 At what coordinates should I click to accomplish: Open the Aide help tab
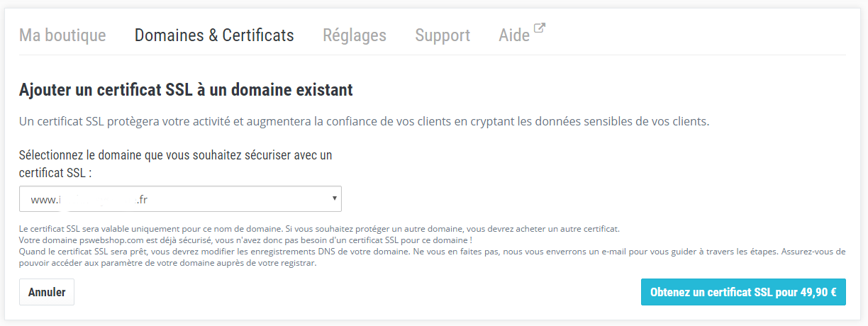pyautogui.click(x=514, y=35)
